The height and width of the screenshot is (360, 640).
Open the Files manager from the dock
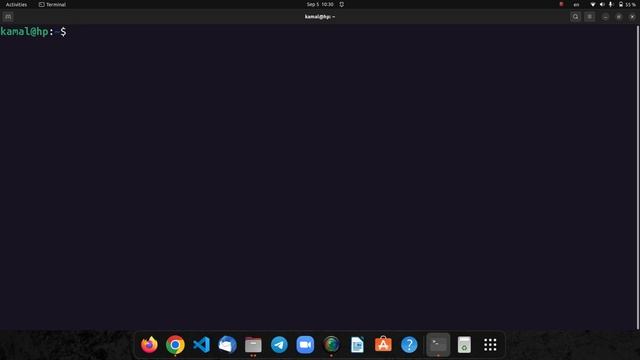pyautogui.click(x=253, y=345)
